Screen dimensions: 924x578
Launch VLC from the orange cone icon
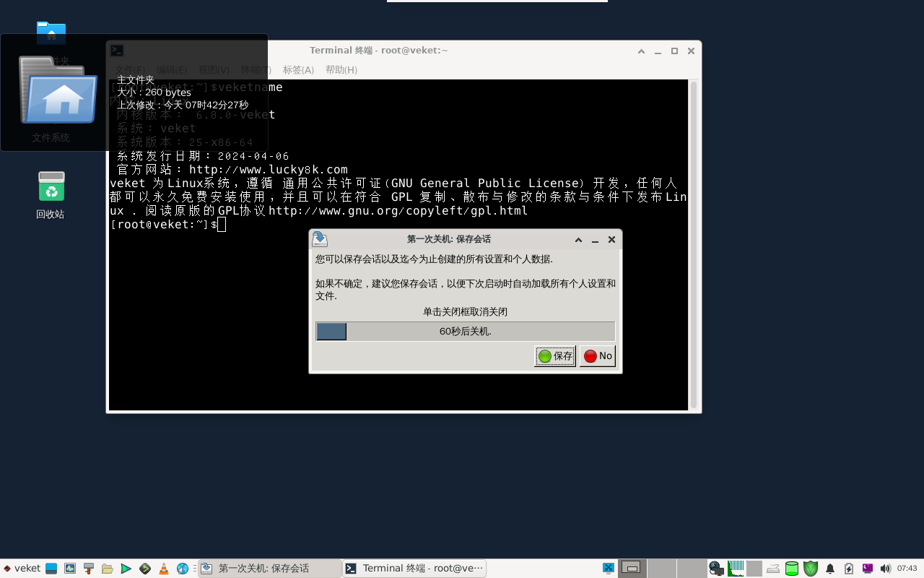point(164,569)
